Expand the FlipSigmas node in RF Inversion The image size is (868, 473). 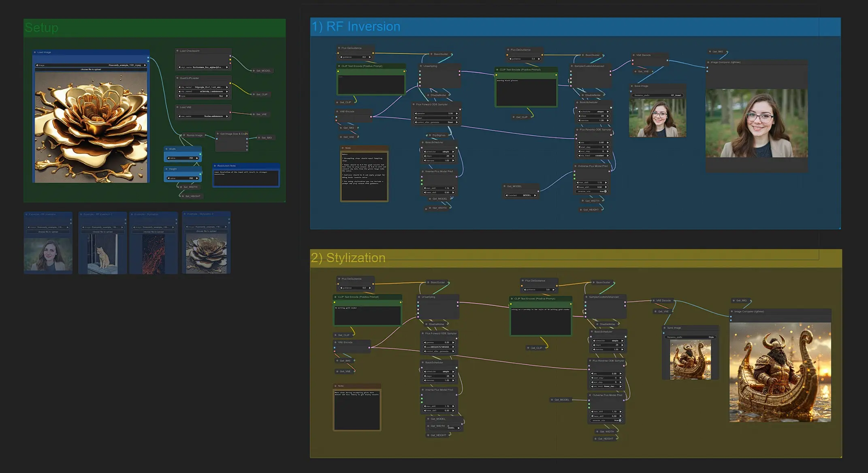pos(430,135)
